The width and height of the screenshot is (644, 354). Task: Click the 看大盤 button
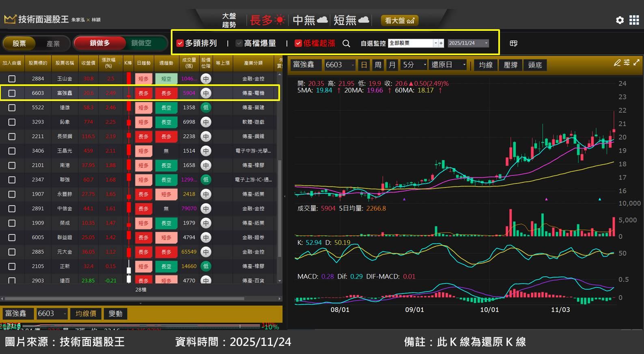pyautogui.click(x=399, y=20)
